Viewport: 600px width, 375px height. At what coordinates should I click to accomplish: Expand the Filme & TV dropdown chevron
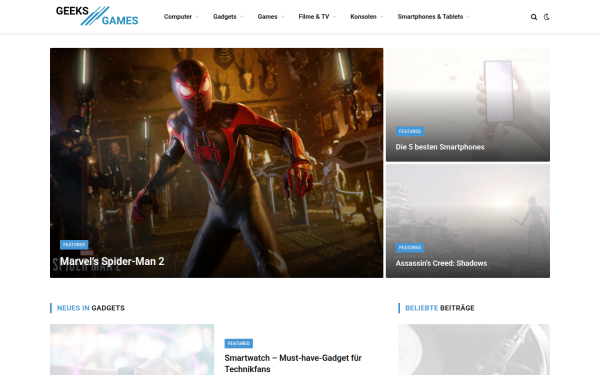point(334,17)
